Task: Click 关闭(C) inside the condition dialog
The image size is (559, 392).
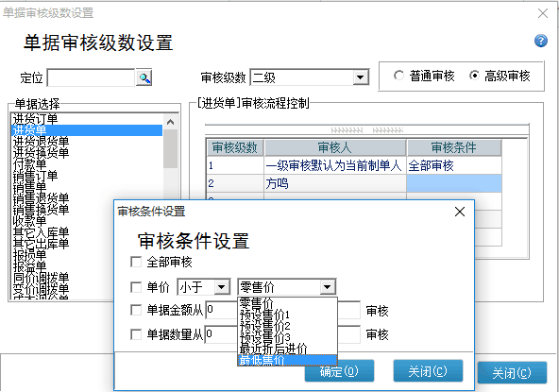Action: [428, 371]
